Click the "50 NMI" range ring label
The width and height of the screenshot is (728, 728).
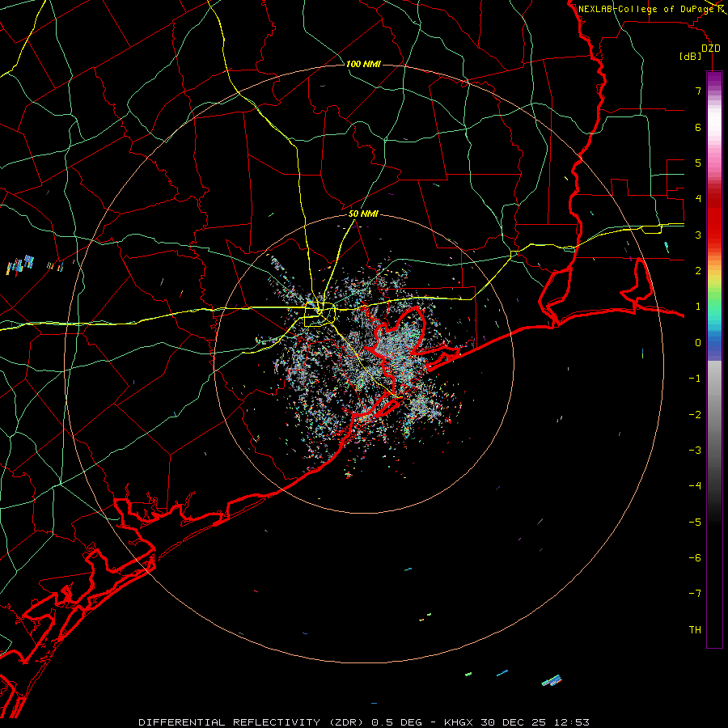coord(363,214)
